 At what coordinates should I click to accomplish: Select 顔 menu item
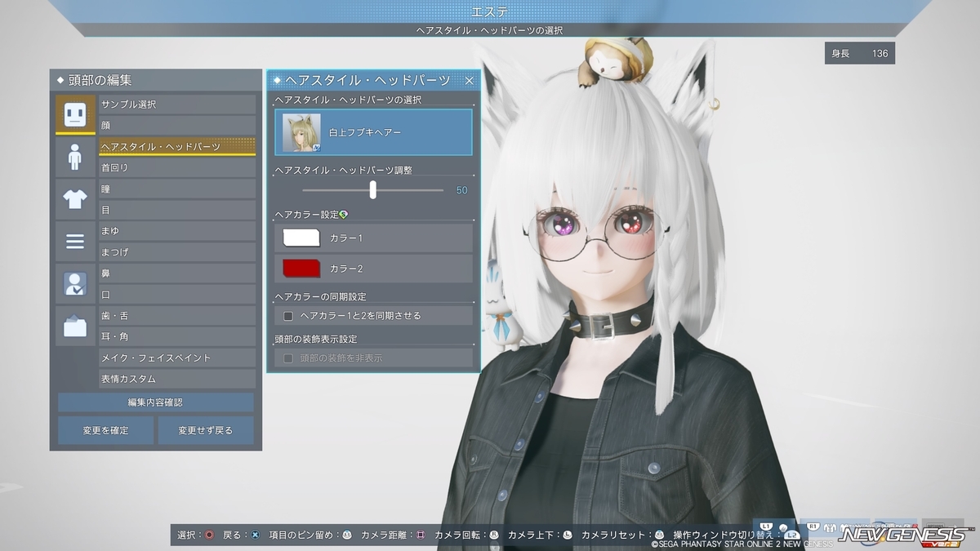pos(177,125)
